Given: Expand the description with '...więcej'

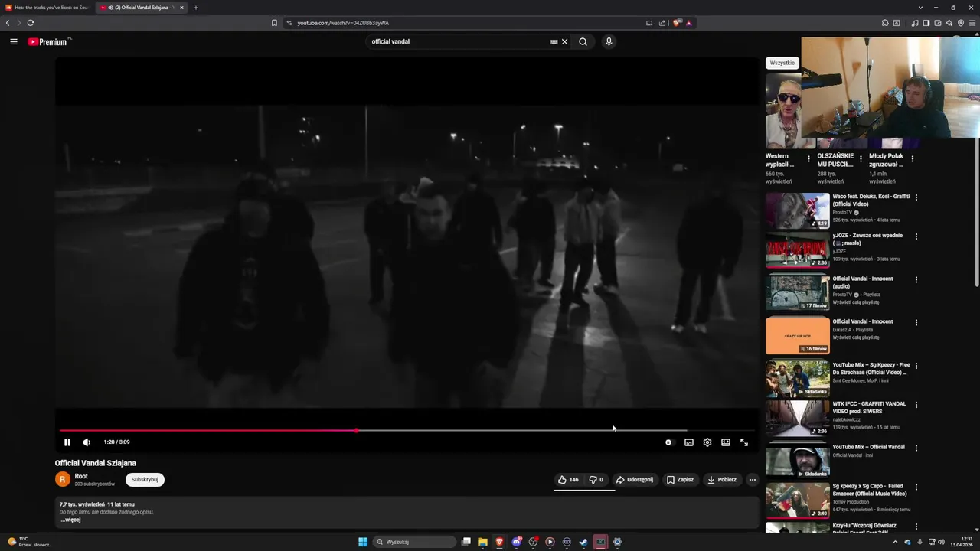Looking at the screenshot, I should pos(70,520).
